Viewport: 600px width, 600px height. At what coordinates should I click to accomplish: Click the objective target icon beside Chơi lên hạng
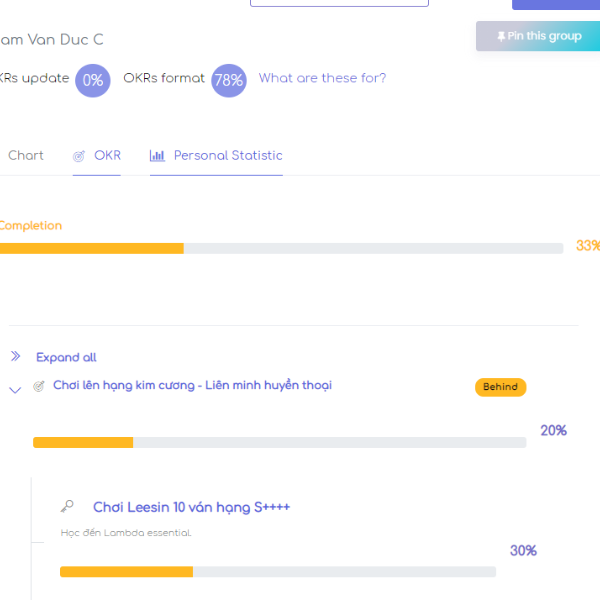pos(39,386)
